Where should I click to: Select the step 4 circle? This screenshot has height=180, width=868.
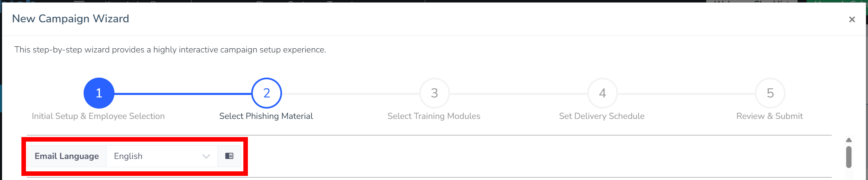point(602,93)
